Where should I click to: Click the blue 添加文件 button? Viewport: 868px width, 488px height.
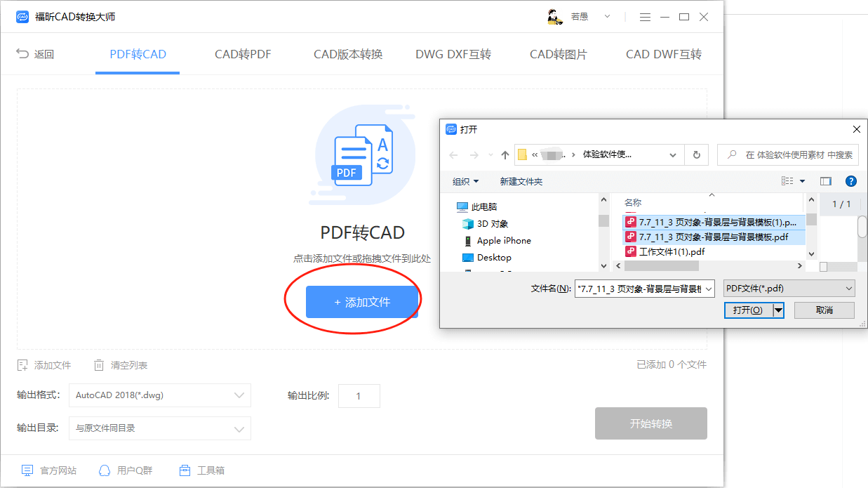pos(362,302)
